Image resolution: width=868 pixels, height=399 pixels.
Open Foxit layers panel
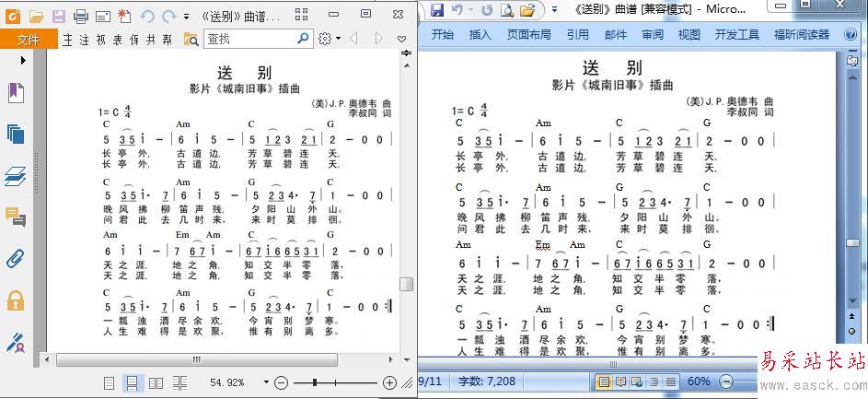click(16, 177)
